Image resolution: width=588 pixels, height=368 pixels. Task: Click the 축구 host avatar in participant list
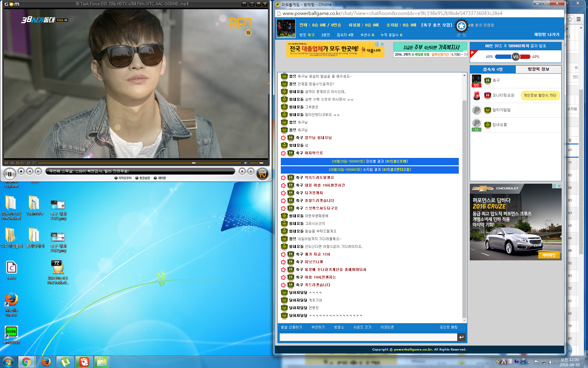point(476,81)
